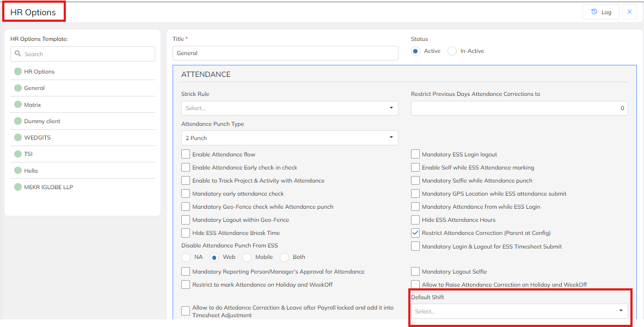
Task: Open the Strick Rule dropdown
Action: click(x=290, y=108)
